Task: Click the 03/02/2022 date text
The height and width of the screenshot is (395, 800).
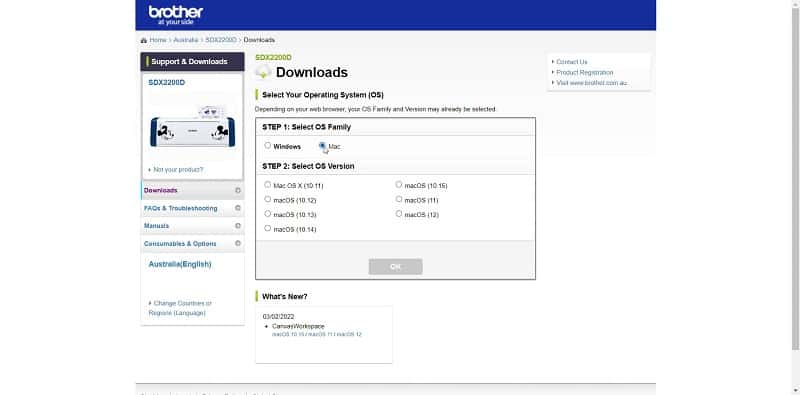Action: [279, 316]
